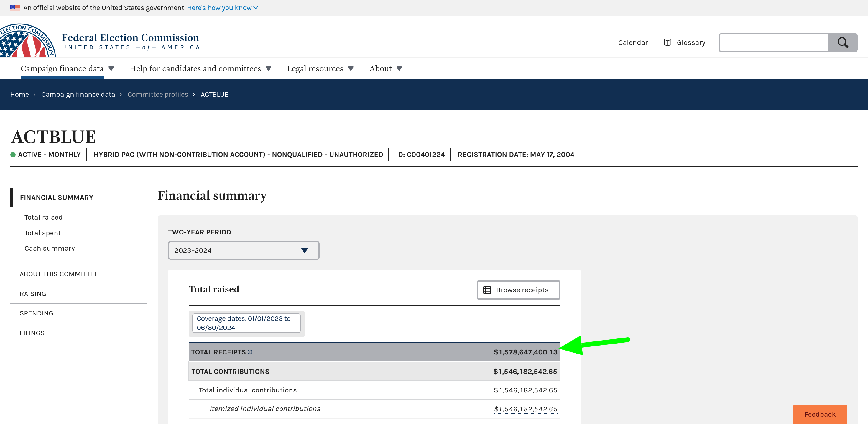Open the Spending sidebar section

(36, 313)
